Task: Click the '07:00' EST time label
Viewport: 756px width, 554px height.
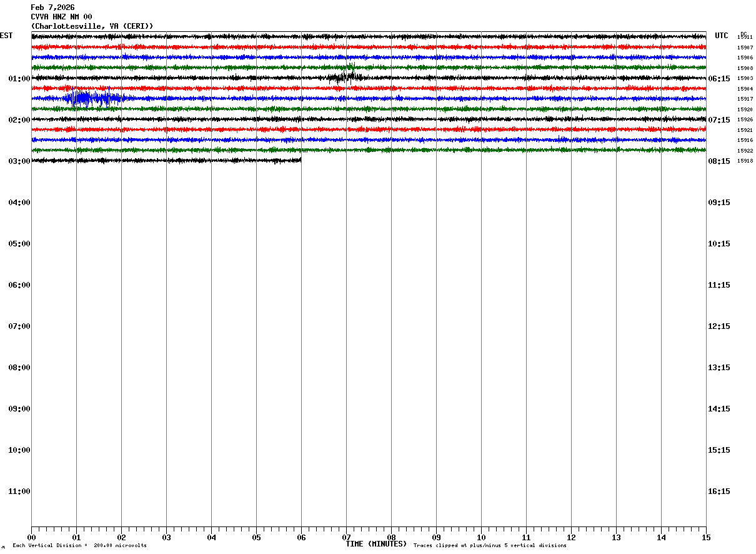Action: [19, 326]
